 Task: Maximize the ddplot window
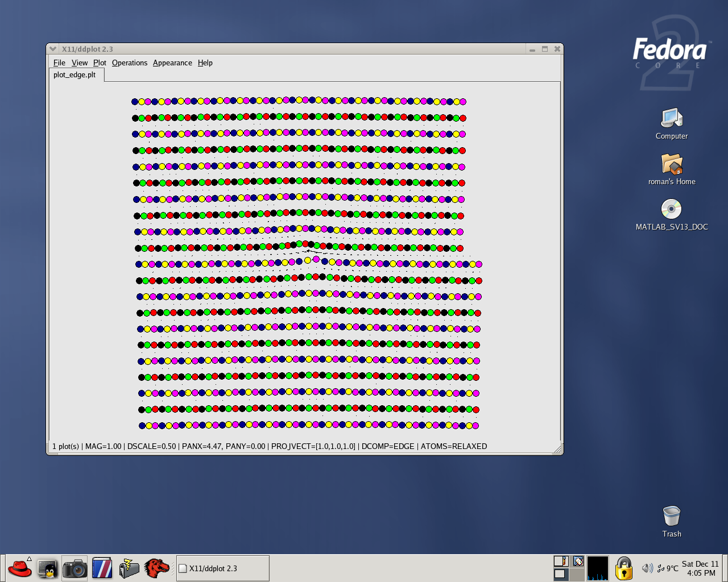click(545, 49)
